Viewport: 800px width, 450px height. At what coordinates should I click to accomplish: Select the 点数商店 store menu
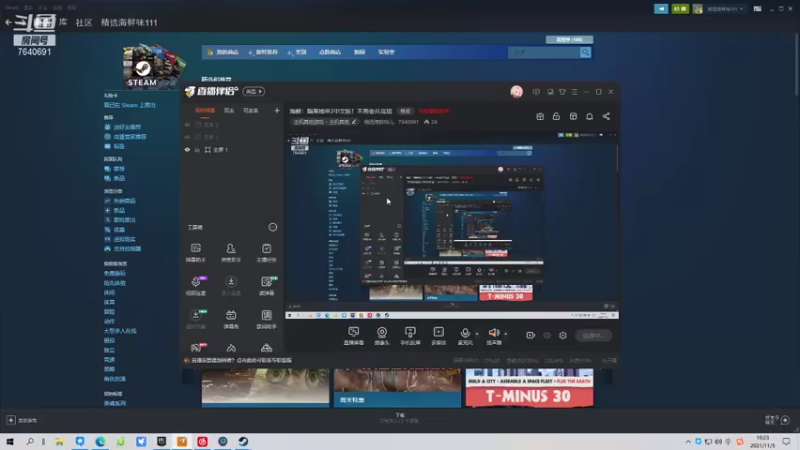(x=330, y=52)
